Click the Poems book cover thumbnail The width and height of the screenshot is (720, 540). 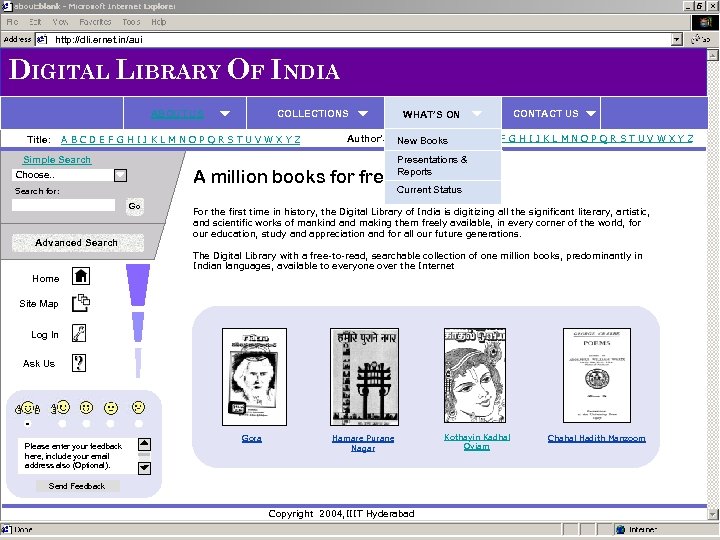597,376
